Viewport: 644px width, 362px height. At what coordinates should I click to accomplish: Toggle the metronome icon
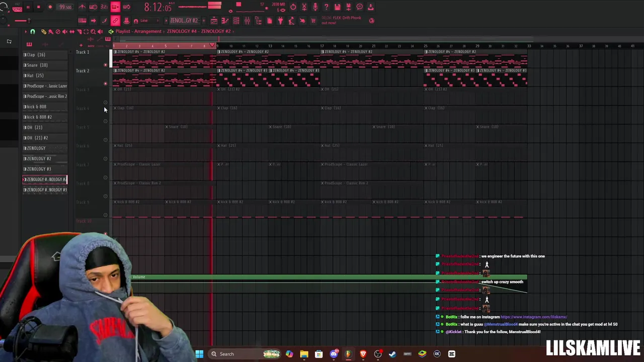pyautogui.click(x=82, y=7)
